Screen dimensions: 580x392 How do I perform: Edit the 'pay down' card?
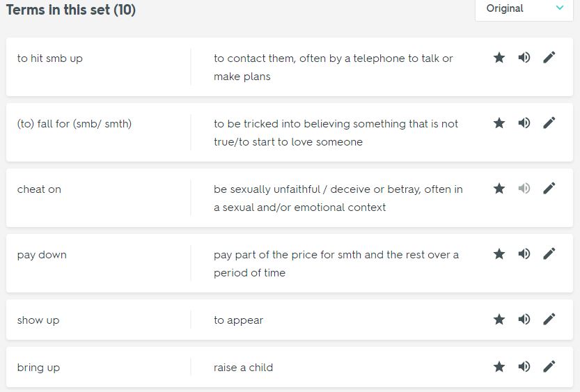(549, 253)
